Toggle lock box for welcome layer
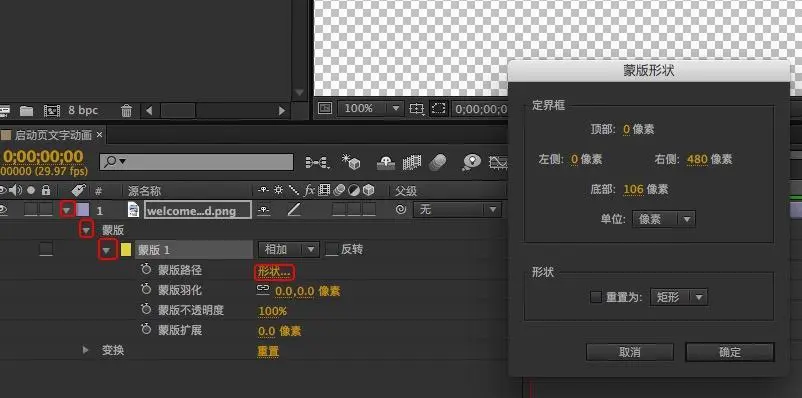 click(x=46, y=209)
